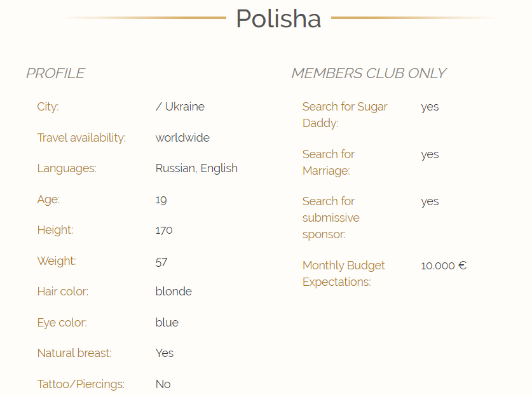Click the Travel availability label
532x397 pixels.
[81, 138]
